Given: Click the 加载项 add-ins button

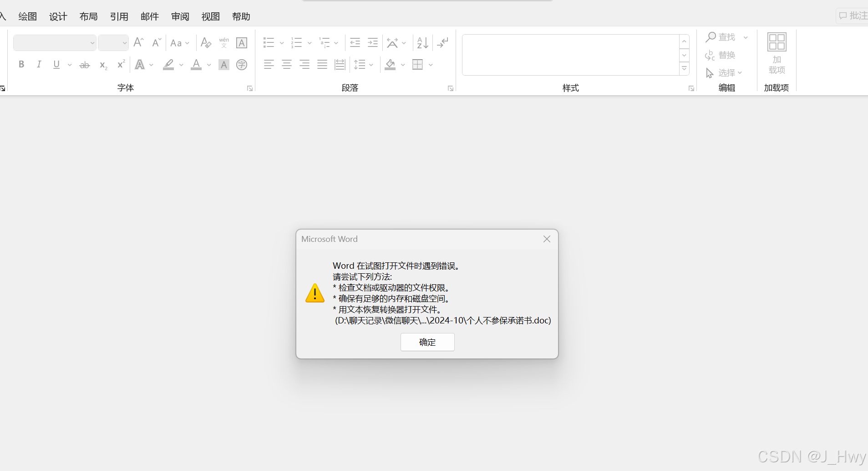Looking at the screenshot, I should pos(777,54).
